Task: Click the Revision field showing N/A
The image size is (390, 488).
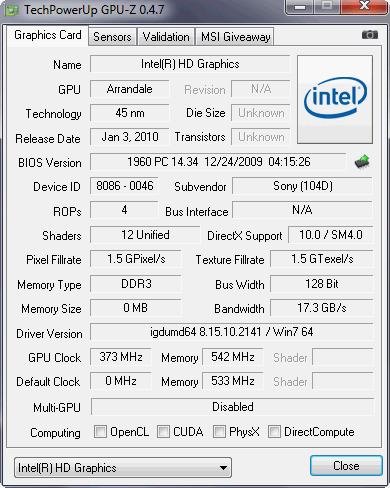Action: point(261,89)
